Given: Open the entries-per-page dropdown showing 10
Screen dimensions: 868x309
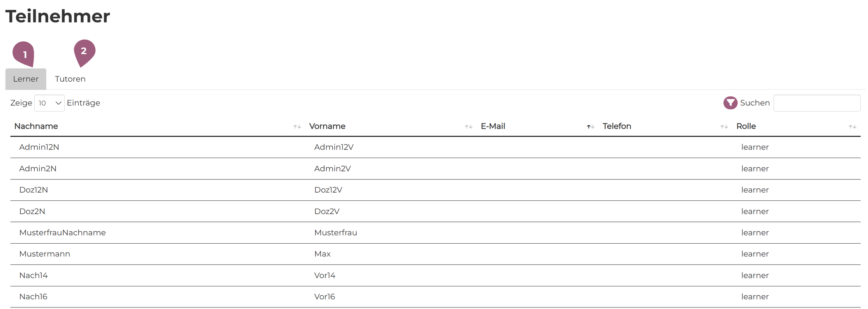Looking at the screenshot, I should coord(49,103).
